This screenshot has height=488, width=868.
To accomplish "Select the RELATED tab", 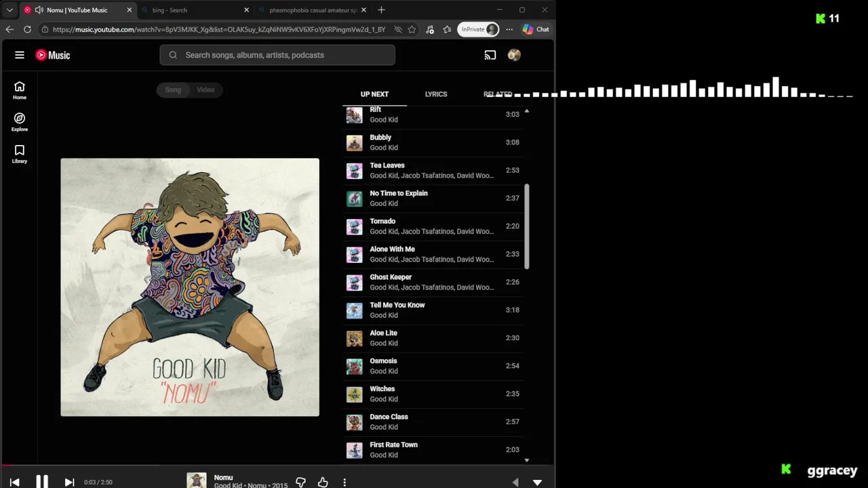I will tap(498, 94).
